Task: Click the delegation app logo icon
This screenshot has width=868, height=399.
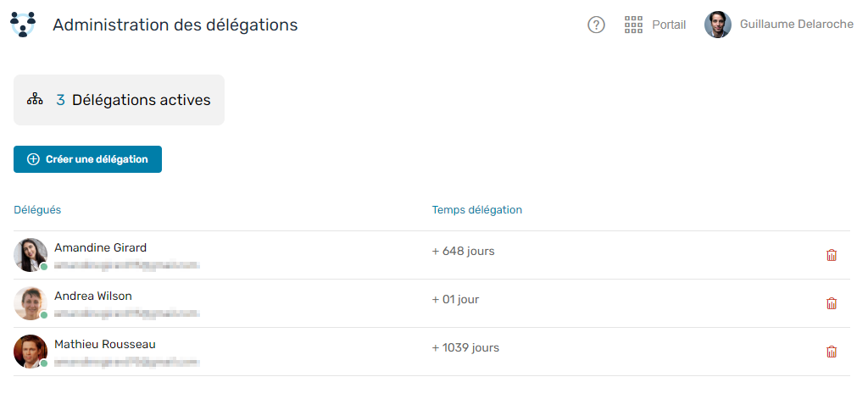Action: (23, 25)
